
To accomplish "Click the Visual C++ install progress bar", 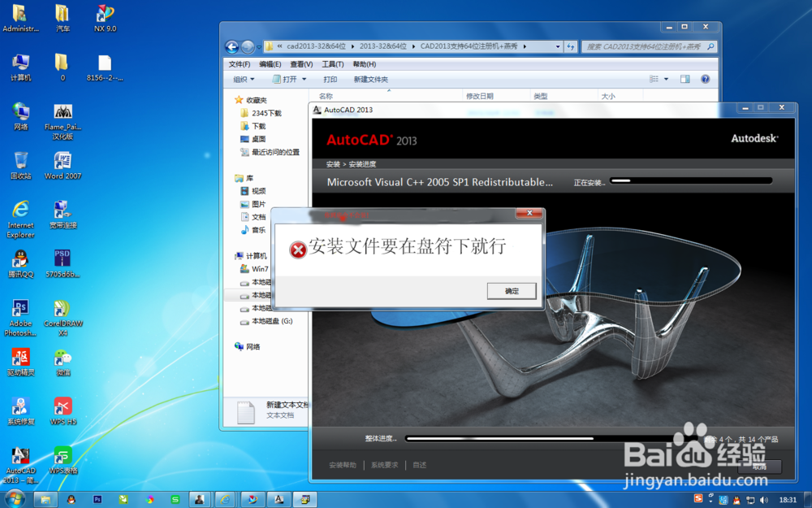I will 691,181.
